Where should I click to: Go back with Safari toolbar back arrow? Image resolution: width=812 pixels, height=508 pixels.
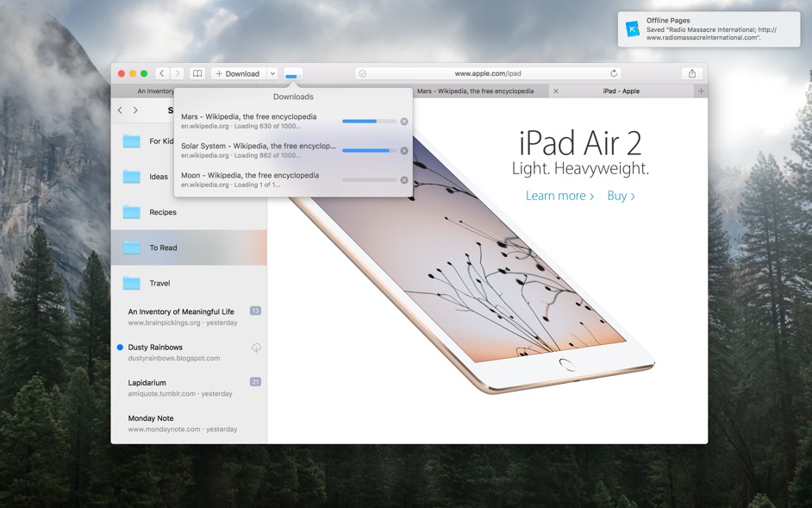point(162,73)
